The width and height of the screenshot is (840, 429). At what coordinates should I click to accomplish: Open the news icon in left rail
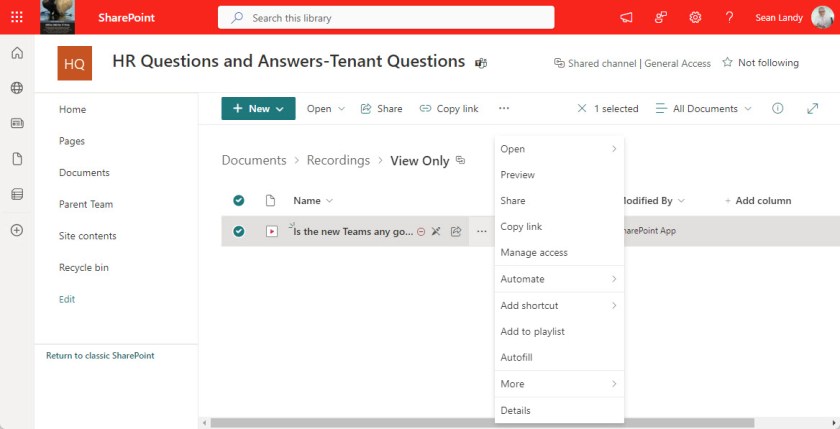pyautogui.click(x=17, y=123)
